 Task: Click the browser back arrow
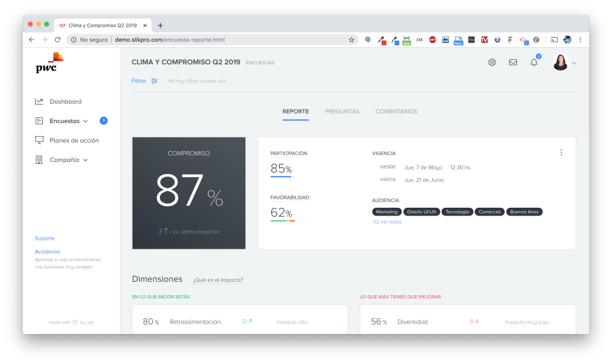pos(32,40)
